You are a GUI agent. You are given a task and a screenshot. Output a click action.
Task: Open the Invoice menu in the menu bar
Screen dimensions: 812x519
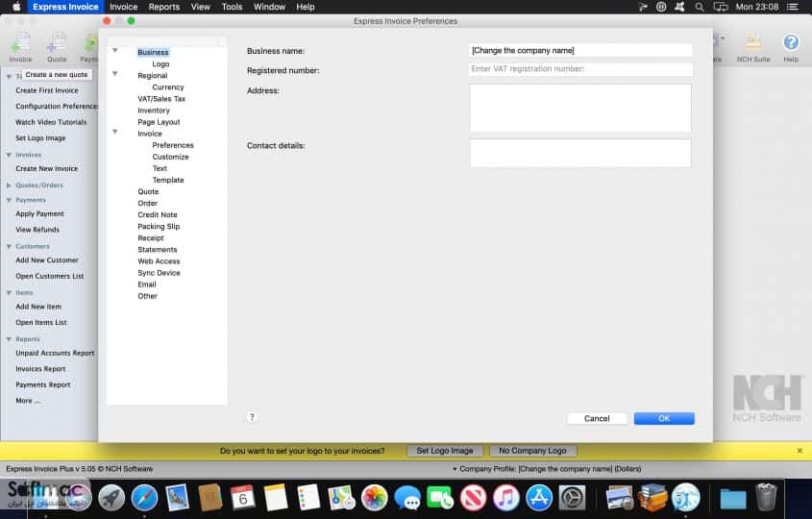point(123,7)
